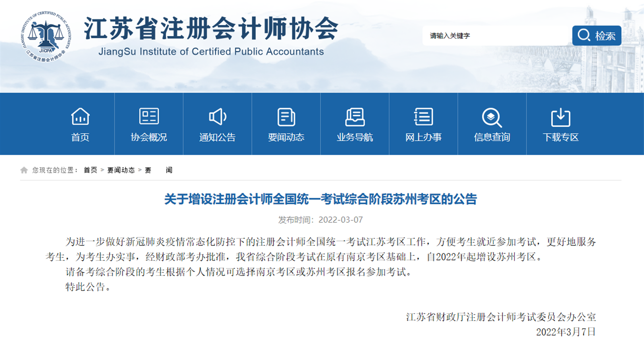Click the speaker icon above 通知公告
The image size is (644, 355).
(217, 117)
